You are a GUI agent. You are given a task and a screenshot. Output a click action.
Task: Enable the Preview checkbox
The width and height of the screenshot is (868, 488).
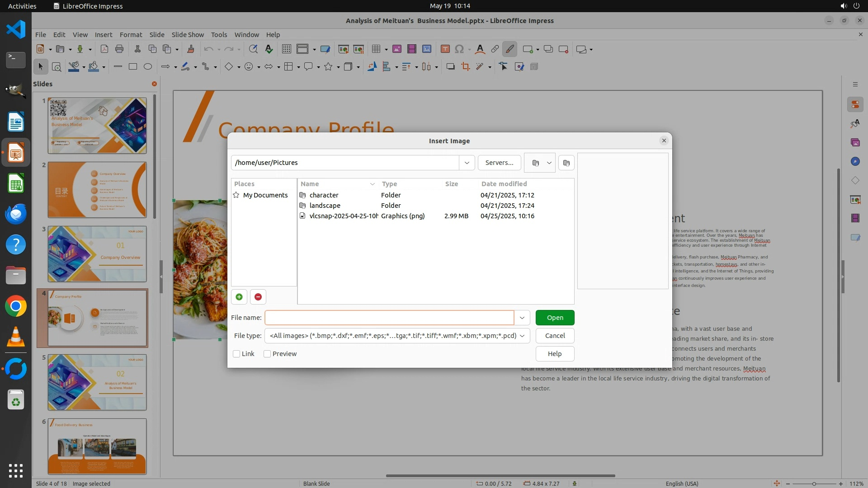267,354
